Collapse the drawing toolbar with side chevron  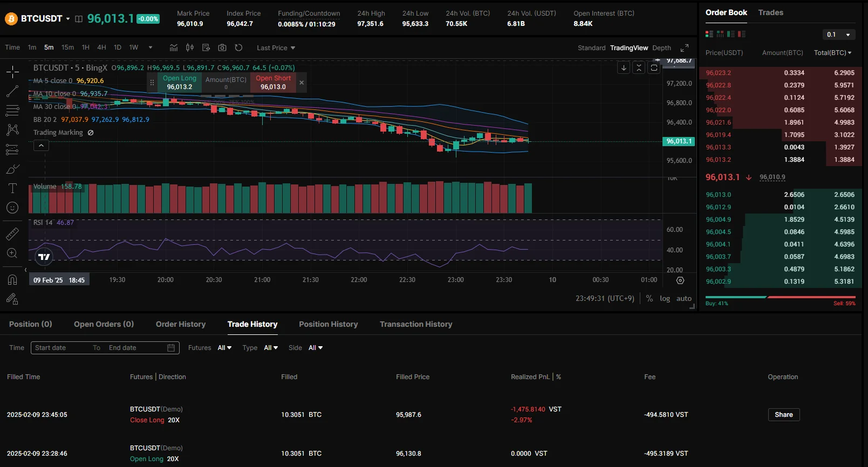coord(25,270)
